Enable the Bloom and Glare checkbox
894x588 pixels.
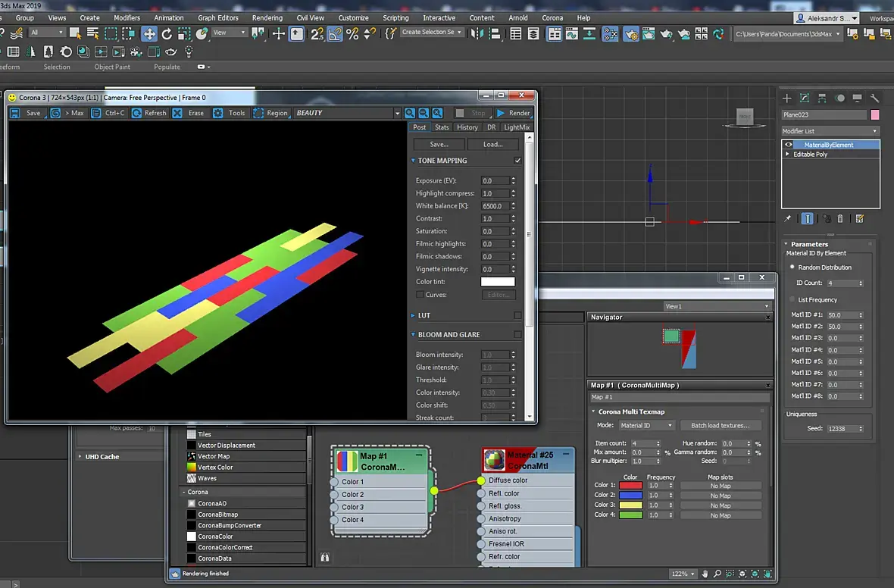click(517, 334)
